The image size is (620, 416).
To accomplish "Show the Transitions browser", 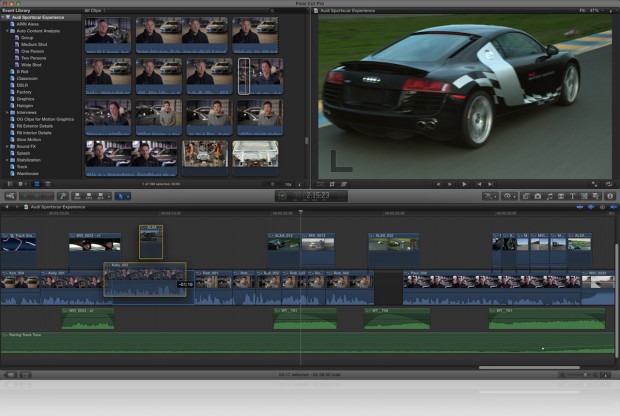I will [561, 196].
